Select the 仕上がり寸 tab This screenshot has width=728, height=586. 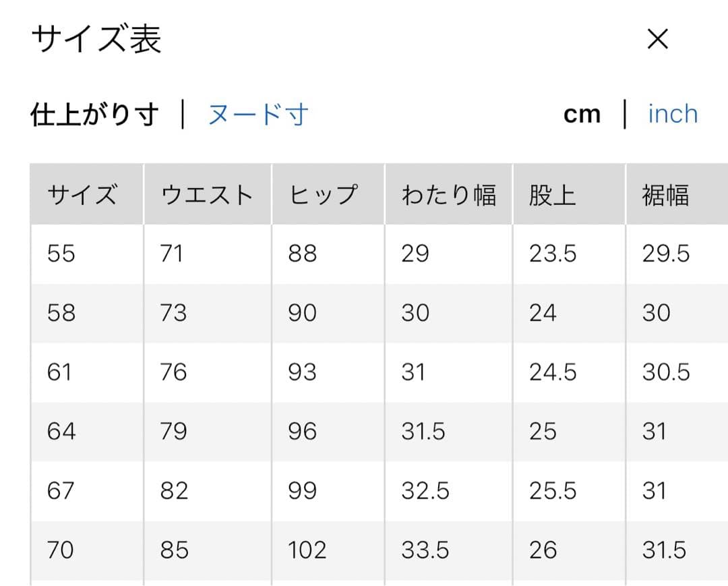click(94, 115)
